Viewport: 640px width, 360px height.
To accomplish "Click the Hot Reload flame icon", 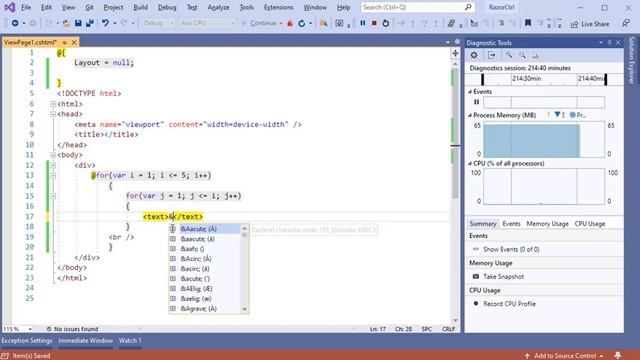I will 290,23.
